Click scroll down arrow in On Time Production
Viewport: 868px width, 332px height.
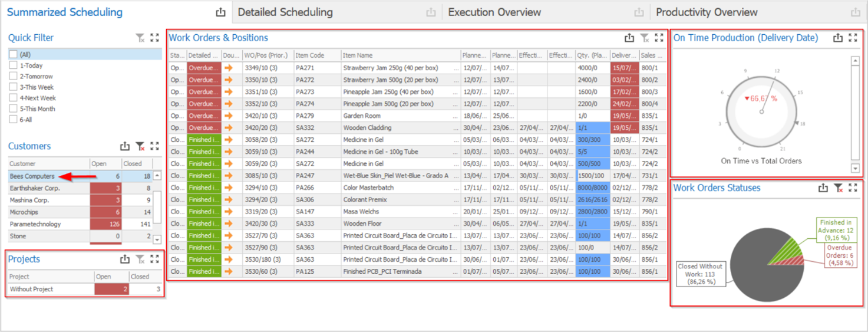[x=855, y=169]
